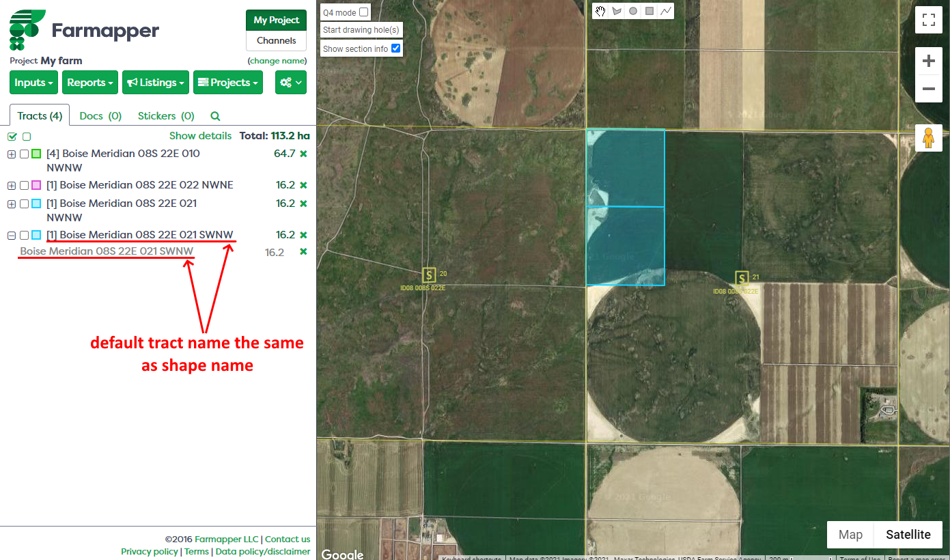Switch to the Docs tab
950x560 pixels.
point(100,116)
